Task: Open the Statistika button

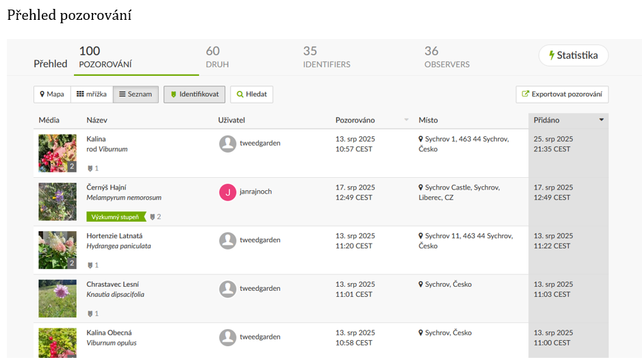Action: 573,55
